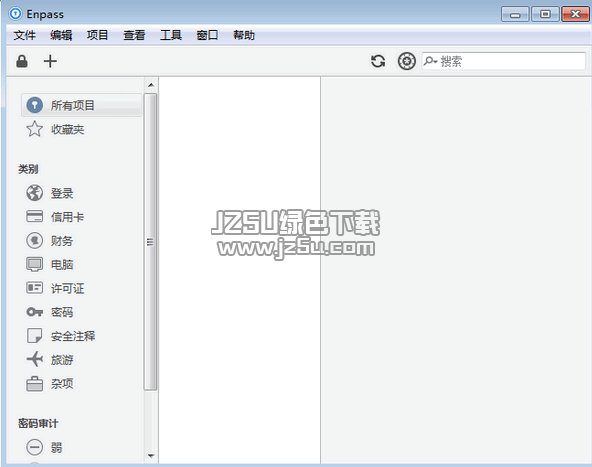Open 收藏夹 favorites label
This screenshot has width=592, height=467.
(x=67, y=129)
